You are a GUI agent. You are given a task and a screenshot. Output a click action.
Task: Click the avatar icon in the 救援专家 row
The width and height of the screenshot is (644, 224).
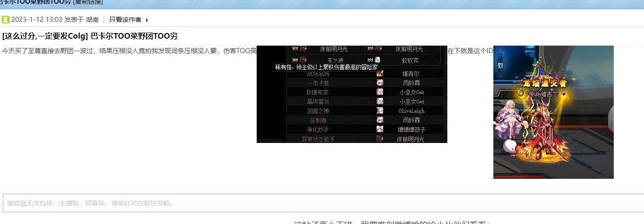[380, 92]
